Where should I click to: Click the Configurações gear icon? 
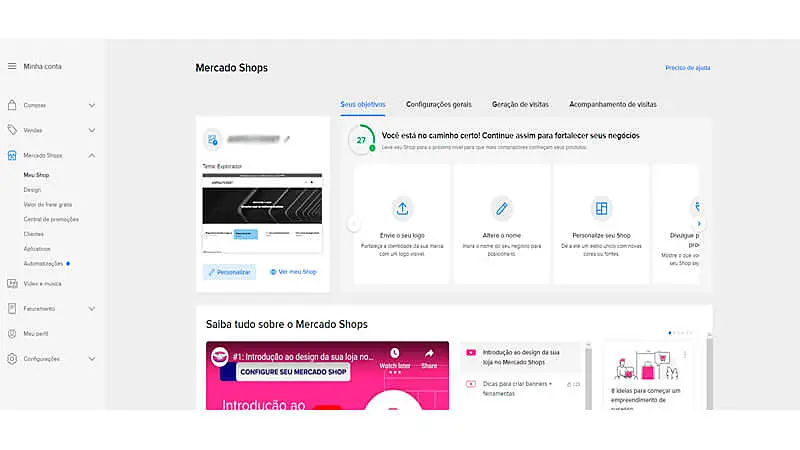point(12,359)
